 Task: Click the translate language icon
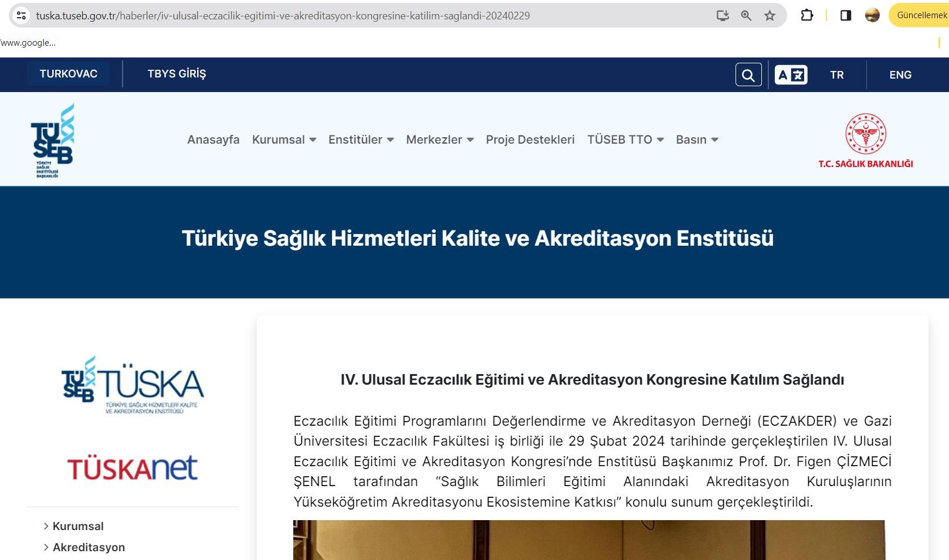(x=791, y=74)
